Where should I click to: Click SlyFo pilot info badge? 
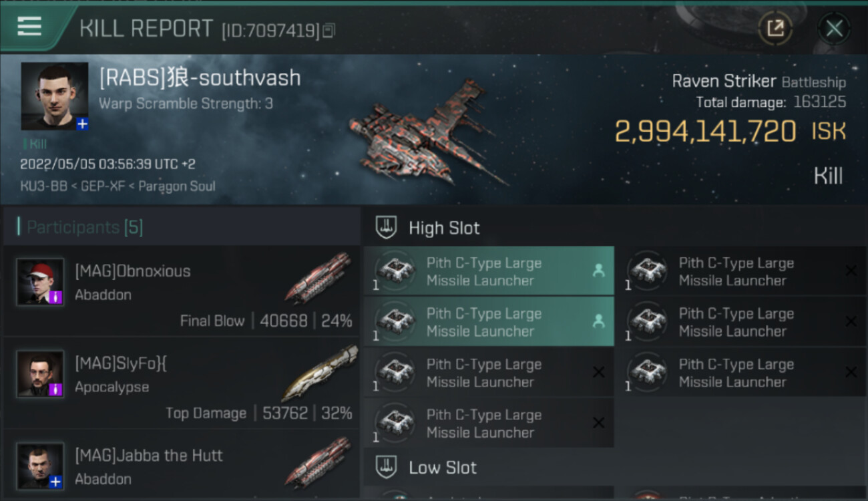click(x=56, y=389)
